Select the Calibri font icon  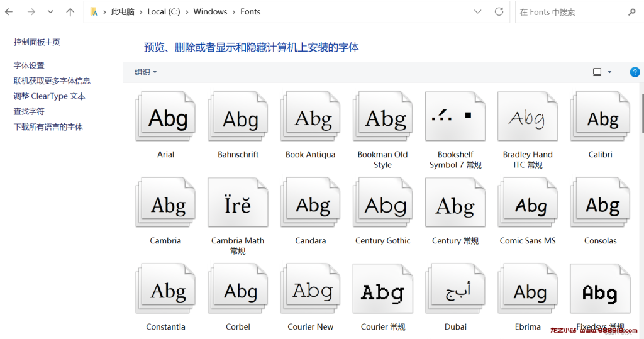pos(600,116)
